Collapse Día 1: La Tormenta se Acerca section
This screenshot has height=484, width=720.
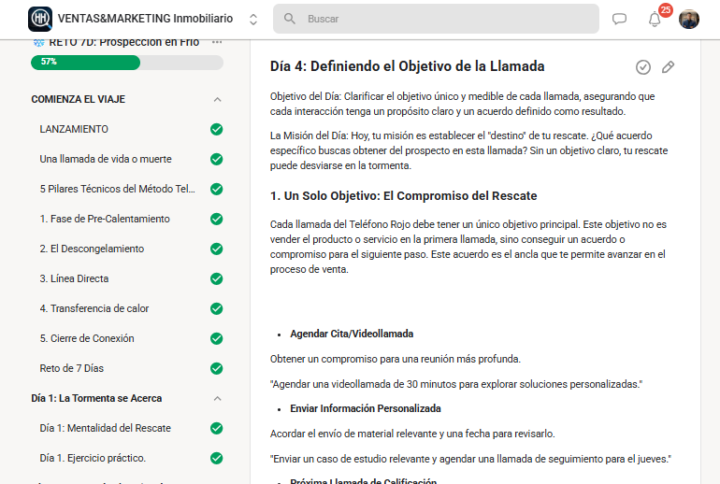click(x=217, y=399)
